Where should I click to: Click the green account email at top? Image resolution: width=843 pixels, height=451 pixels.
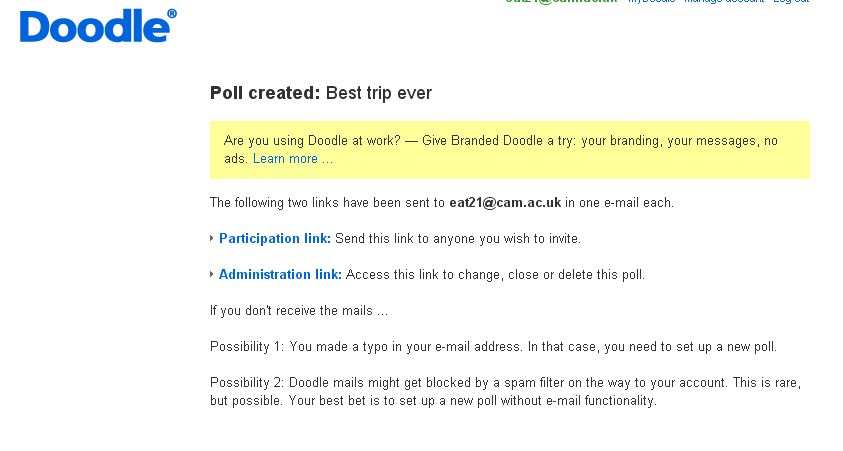[560, 2]
